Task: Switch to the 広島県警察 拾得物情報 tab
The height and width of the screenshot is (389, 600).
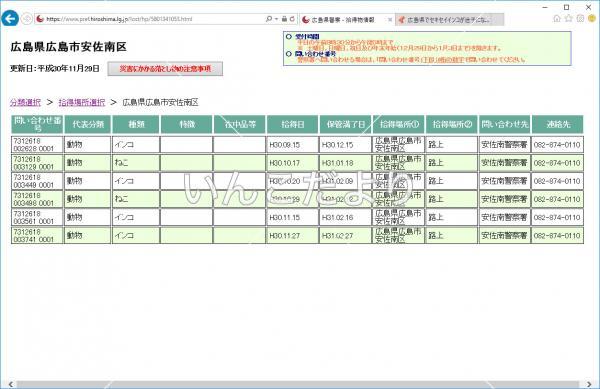Action: (x=342, y=20)
